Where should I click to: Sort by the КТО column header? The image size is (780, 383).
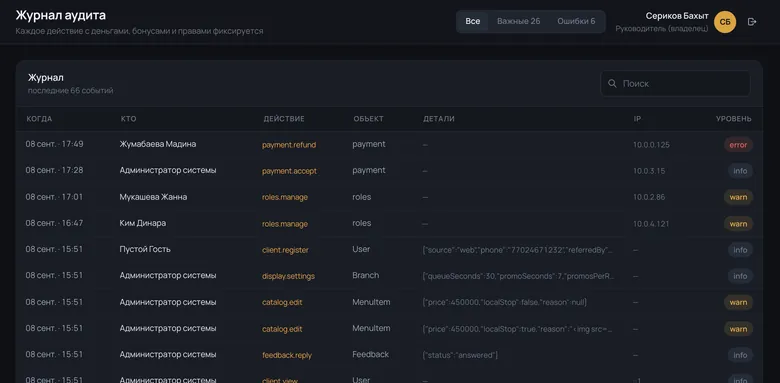[x=128, y=119]
